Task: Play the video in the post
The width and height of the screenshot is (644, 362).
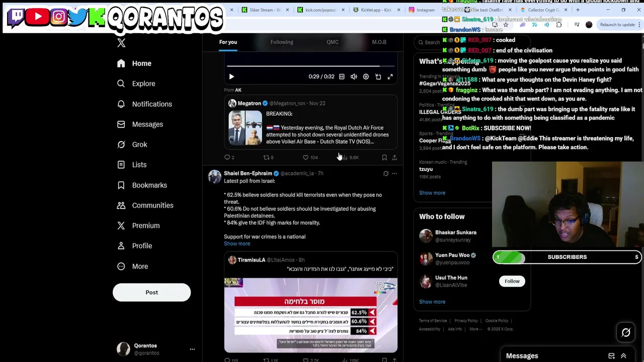Action: pos(231,76)
